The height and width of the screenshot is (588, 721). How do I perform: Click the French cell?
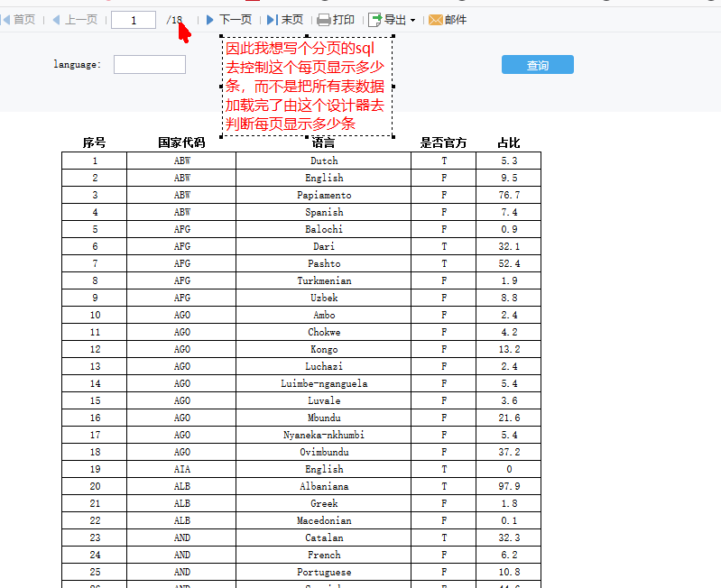tap(324, 555)
